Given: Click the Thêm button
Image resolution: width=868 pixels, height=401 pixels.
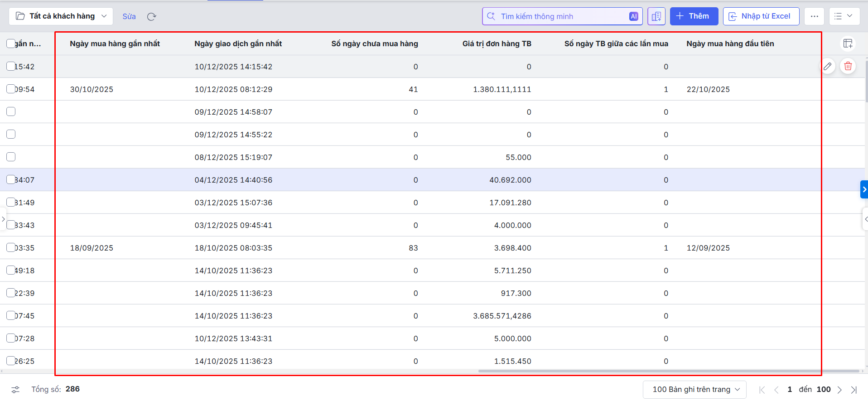Looking at the screenshot, I should tap(694, 16).
